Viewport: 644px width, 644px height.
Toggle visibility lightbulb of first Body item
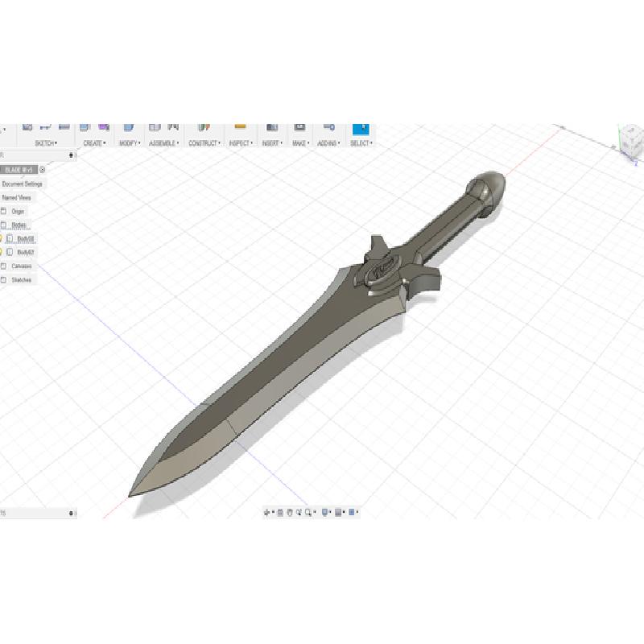[x=1, y=238]
